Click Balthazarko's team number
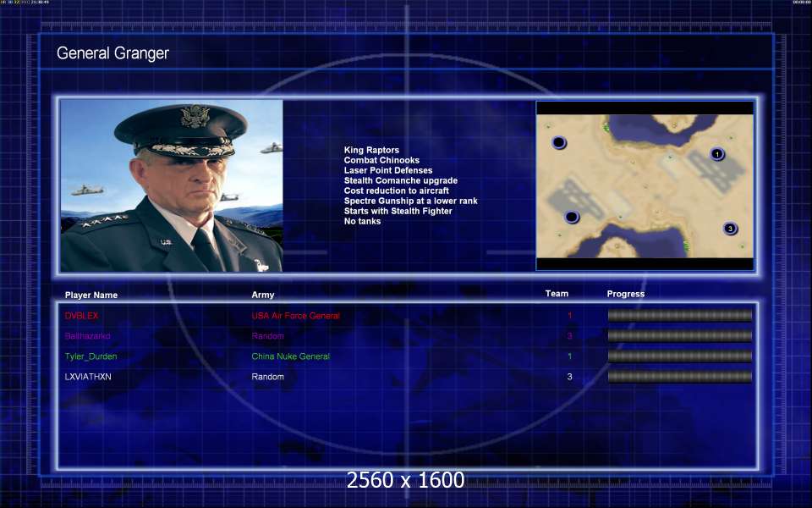The width and height of the screenshot is (812, 508). click(569, 336)
